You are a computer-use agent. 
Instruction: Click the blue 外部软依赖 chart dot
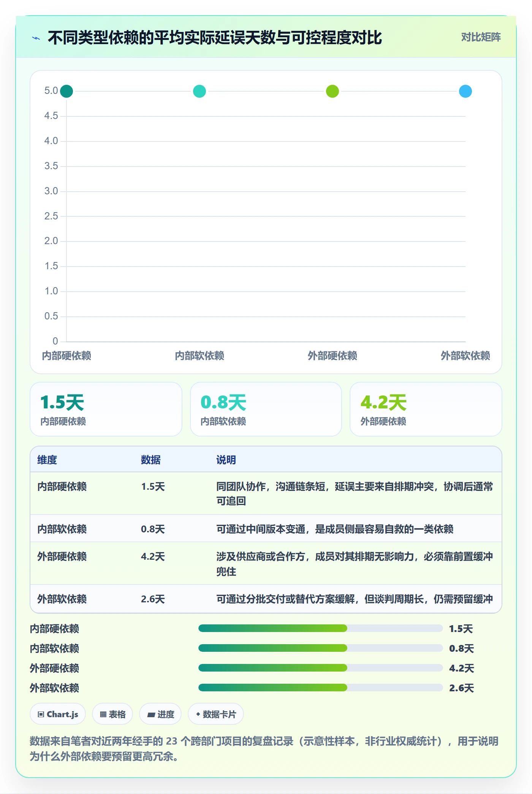coord(465,91)
